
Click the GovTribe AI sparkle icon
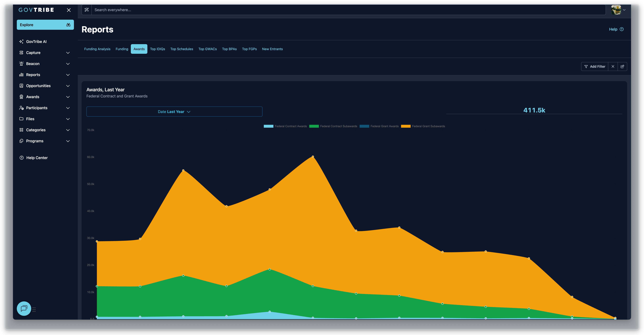(x=21, y=42)
